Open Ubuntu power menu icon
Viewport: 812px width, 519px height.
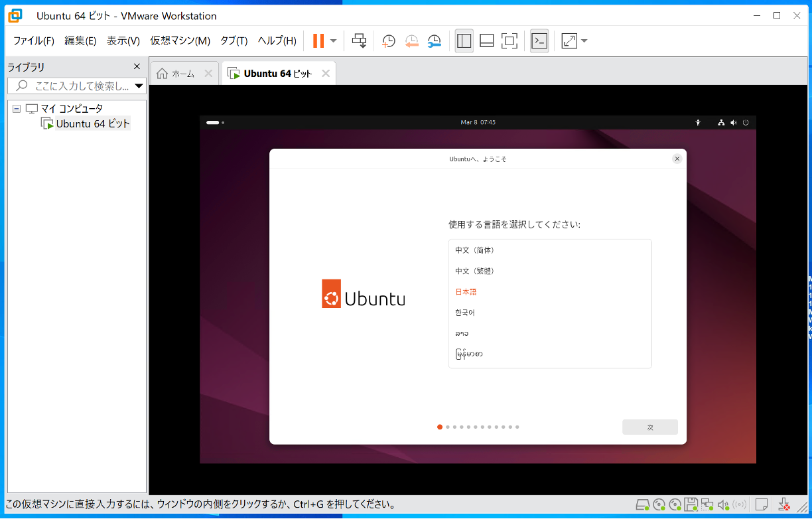(x=746, y=122)
